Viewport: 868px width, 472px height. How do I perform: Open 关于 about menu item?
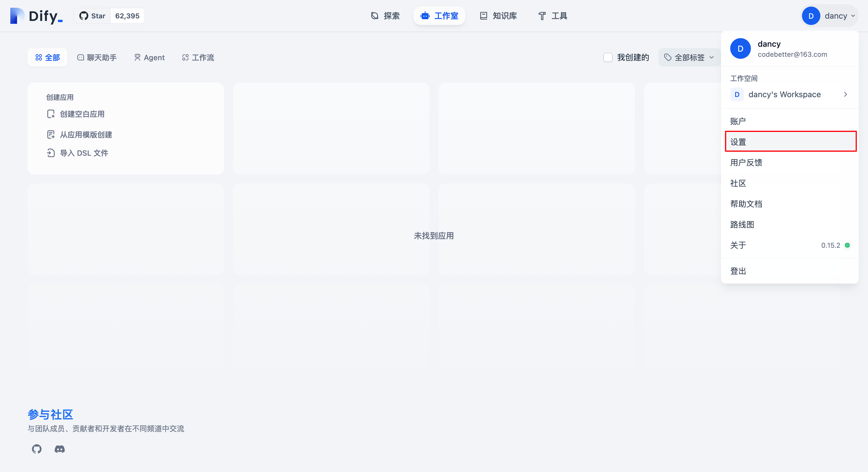pyautogui.click(x=789, y=245)
